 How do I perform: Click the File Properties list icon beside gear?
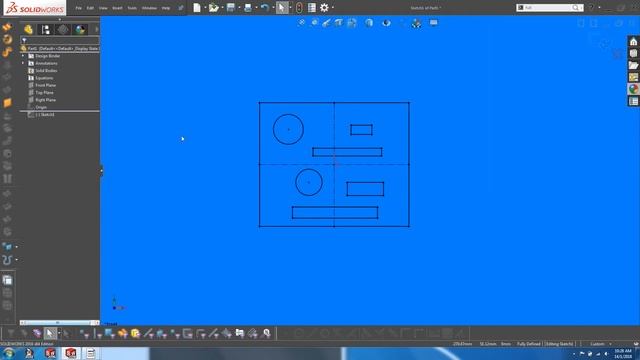tap(312, 7)
